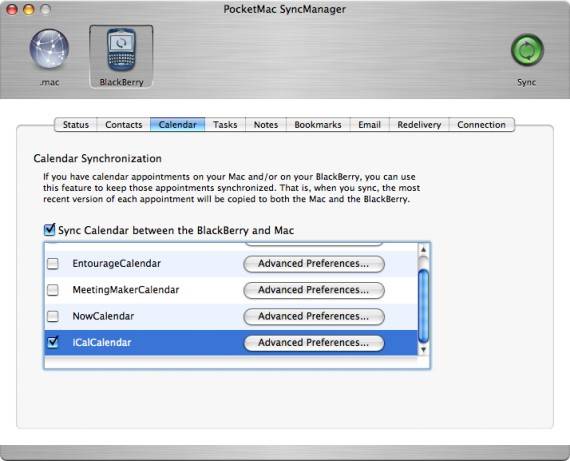Toggle Sync Calendar between BlackBerry and Mac
This screenshot has width=570, height=461.
coord(49,230)
